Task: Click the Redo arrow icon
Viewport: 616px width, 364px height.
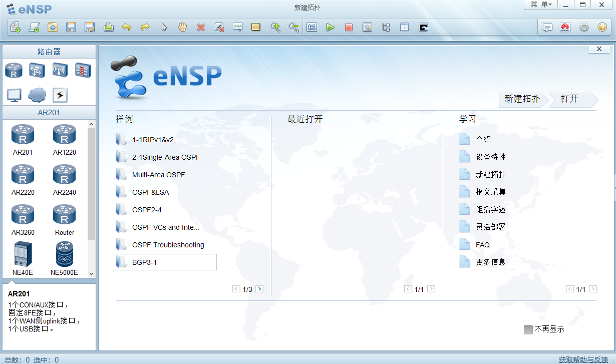Action: click(x=145, y=27)
